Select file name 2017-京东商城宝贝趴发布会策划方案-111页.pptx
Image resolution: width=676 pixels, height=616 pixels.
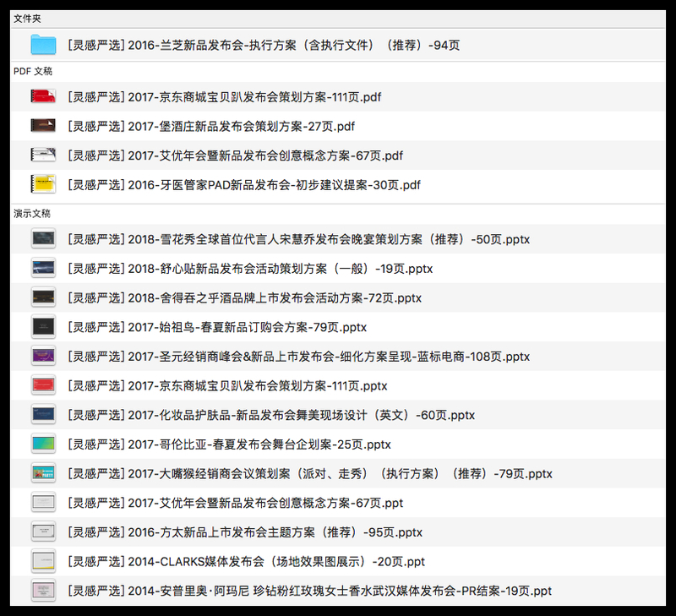pyautogui.click(x=227, y=386)
